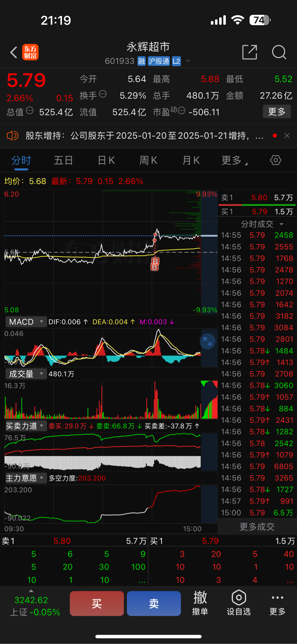The height and width of the screenshot is (644, 297).
Task: Tap the 更多 quote details button
Action: 277,112
